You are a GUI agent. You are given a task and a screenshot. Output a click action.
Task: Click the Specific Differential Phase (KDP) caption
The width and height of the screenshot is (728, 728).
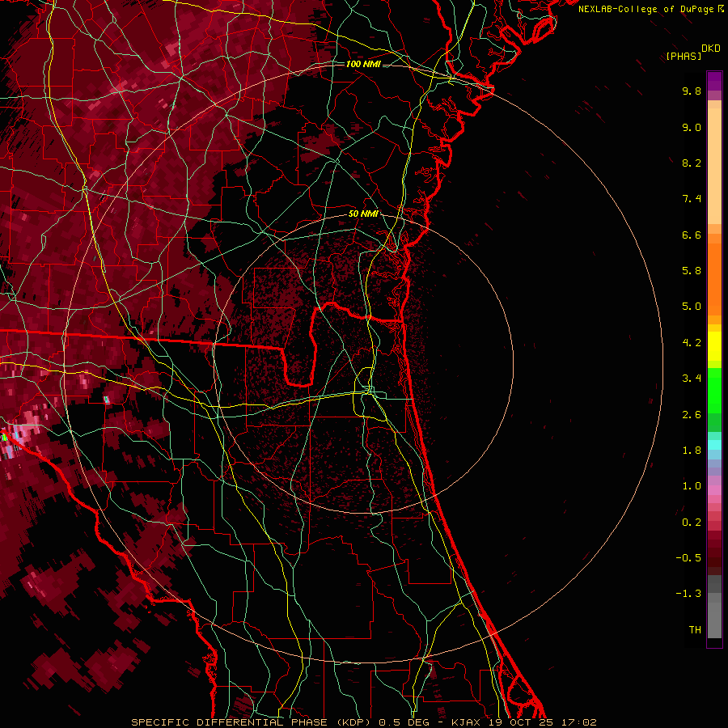(252, 722)
